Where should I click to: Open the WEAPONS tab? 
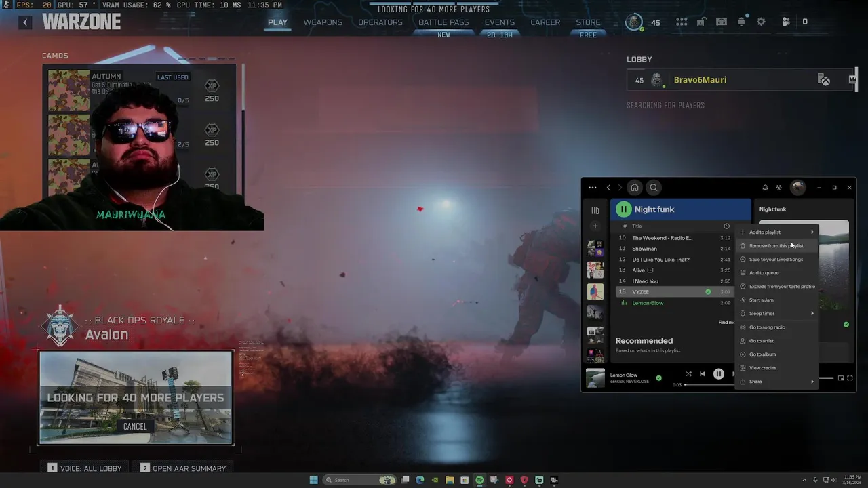point(323,22)
